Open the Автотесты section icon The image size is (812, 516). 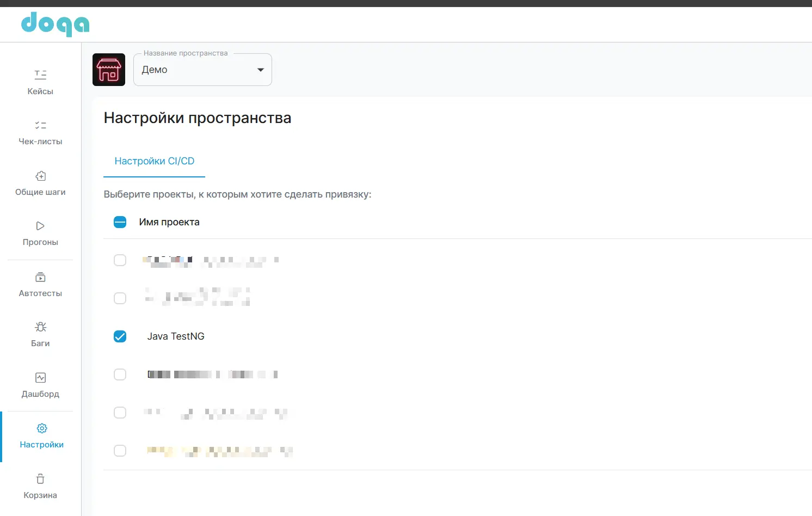click(x=40, y=277)
